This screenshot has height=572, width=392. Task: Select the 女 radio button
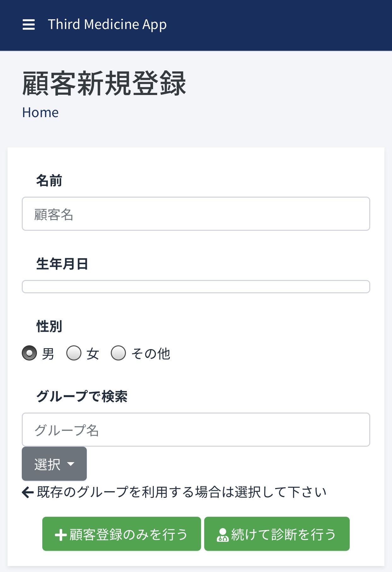pos(74,353)
